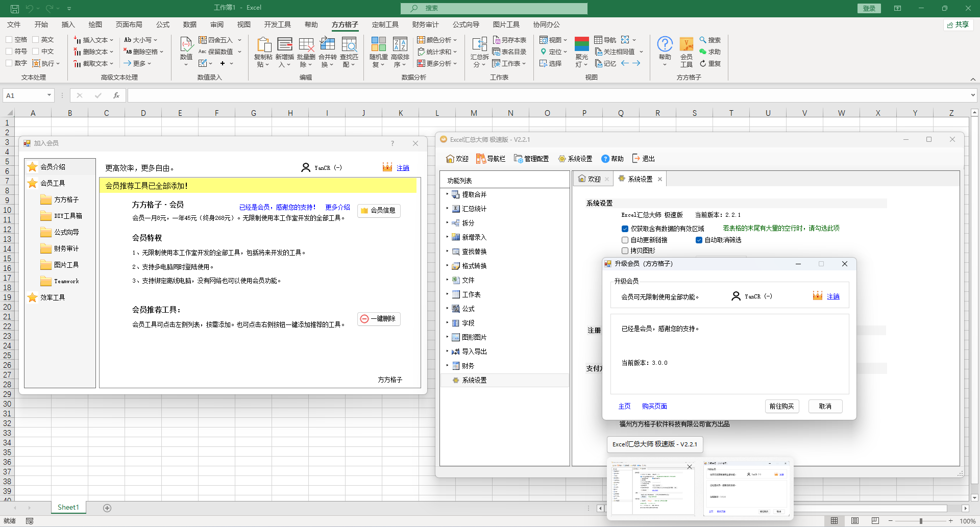
Task: Click the Excel zoom slider handle
Action: coord(921,521)
